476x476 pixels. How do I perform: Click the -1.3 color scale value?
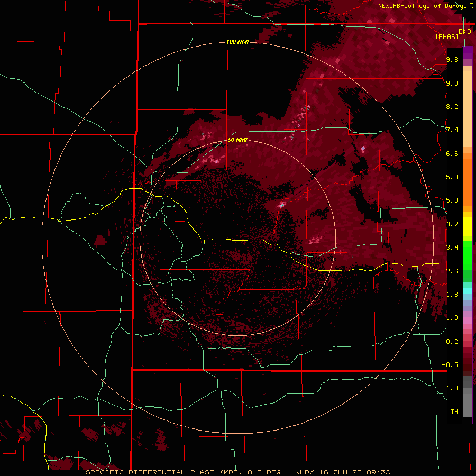450,388
